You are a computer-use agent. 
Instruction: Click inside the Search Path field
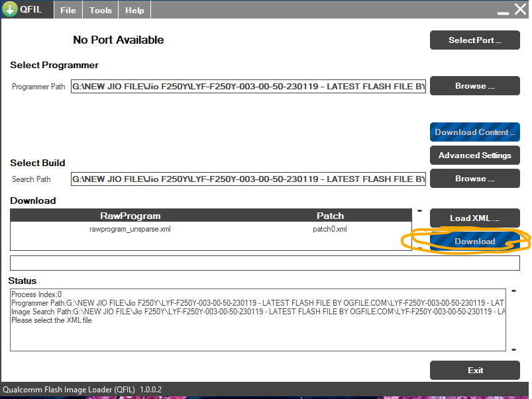pyautogui.click(x=248, y=179)
